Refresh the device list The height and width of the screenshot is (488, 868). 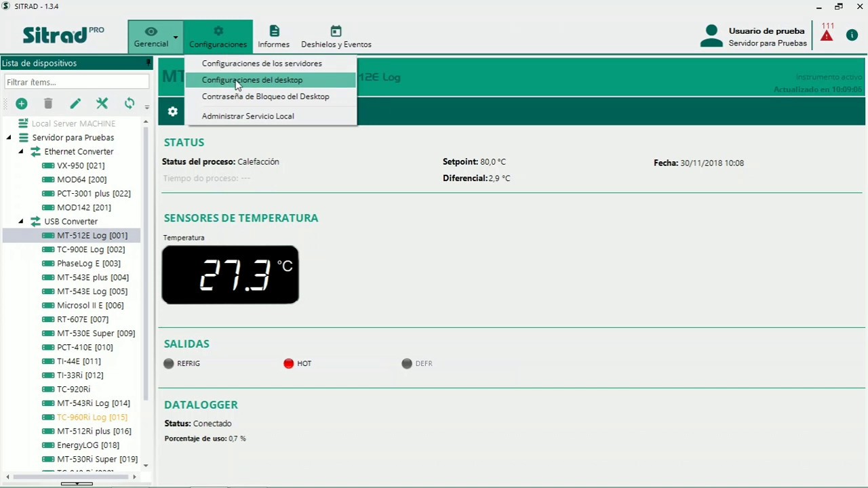(x=129, y=104)
